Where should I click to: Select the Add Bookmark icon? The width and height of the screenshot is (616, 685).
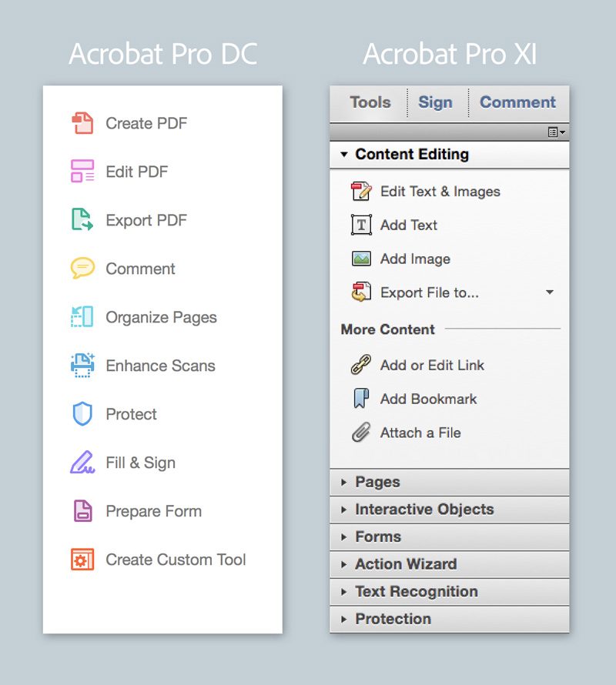click(360, 399)
